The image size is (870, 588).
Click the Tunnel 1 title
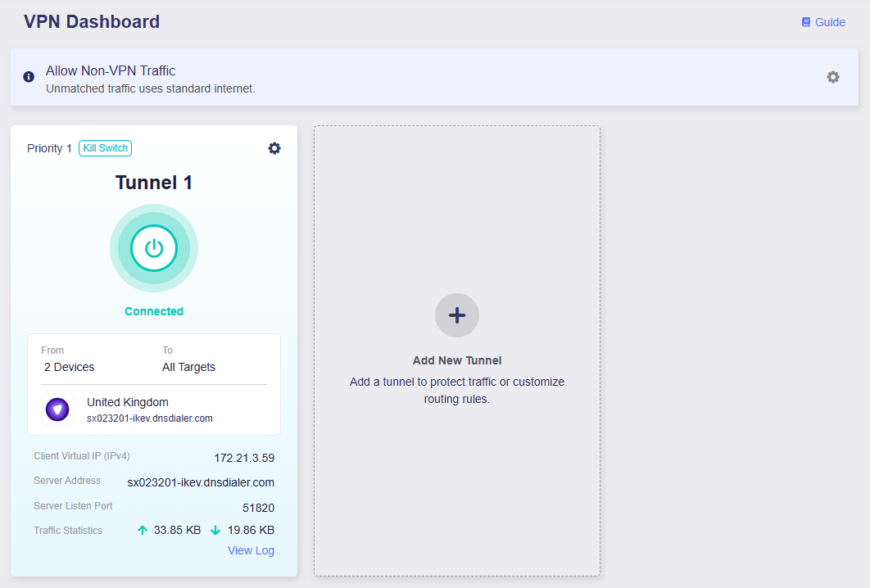(154, 183)
